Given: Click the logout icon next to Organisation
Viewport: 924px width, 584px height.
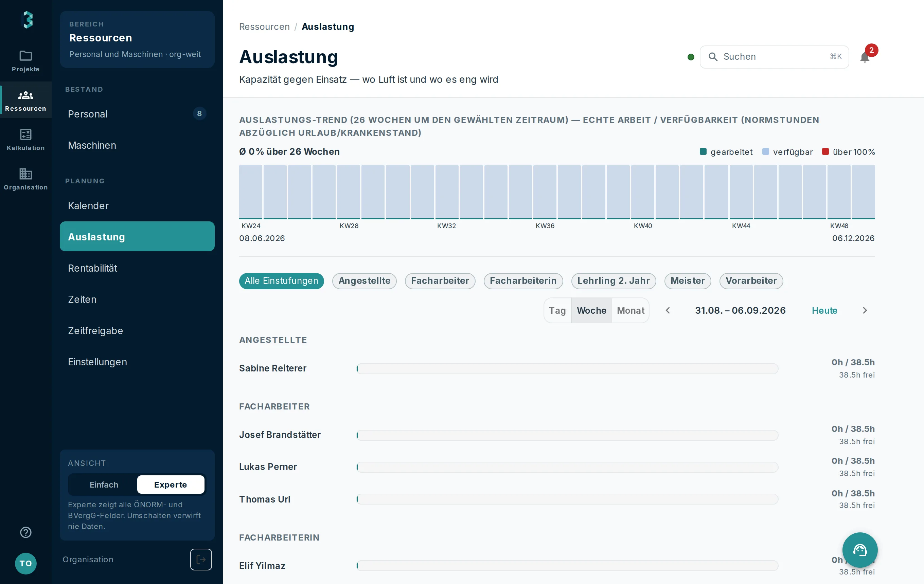Looking at the screenshot, I should [201, 559].
